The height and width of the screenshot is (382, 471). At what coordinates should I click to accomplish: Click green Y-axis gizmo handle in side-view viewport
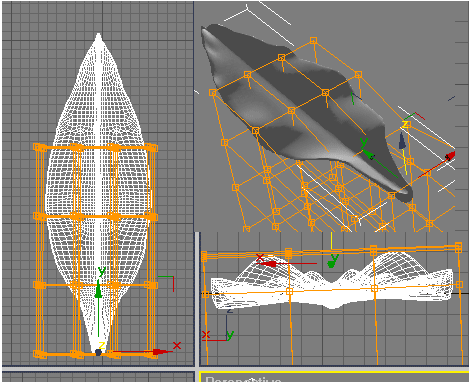pyautogui.click(x=331, y=264)
